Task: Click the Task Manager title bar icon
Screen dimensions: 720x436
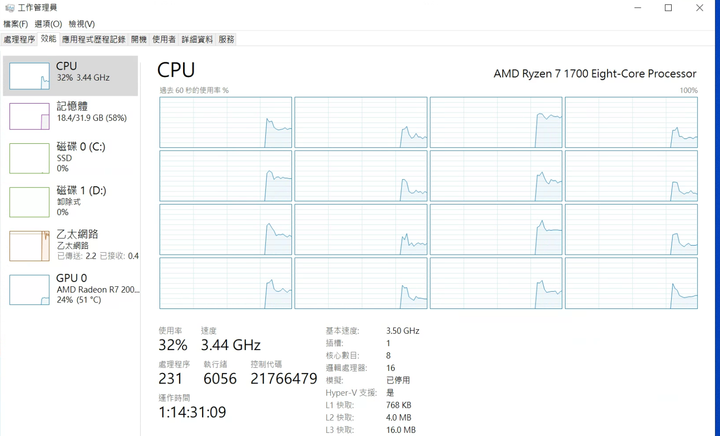Action: 9,8
